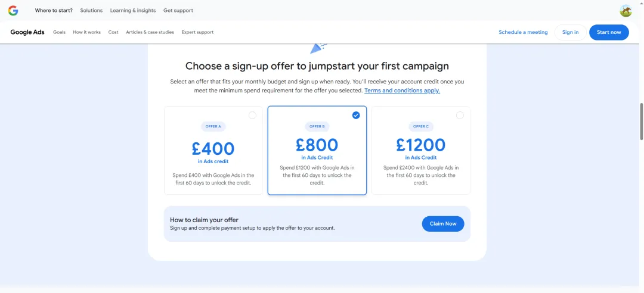
Task: Open the user profile avatar
Action: click(626, 11)
